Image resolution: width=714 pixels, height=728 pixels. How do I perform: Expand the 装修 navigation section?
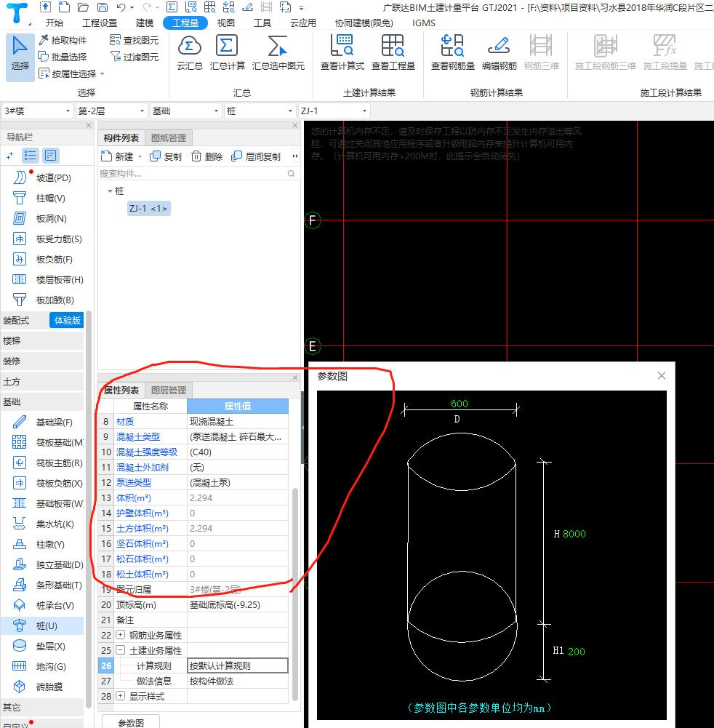tap(42, 361)
